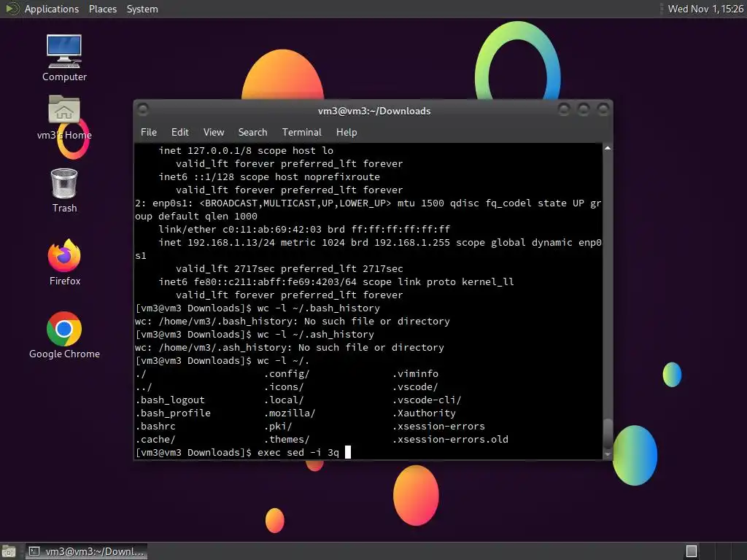The height and width of the screenshot is (560, 747).
Task: Click the inet6 fe80::c211:abff:fe69:4203/64 line
Action: pos(336,282)
